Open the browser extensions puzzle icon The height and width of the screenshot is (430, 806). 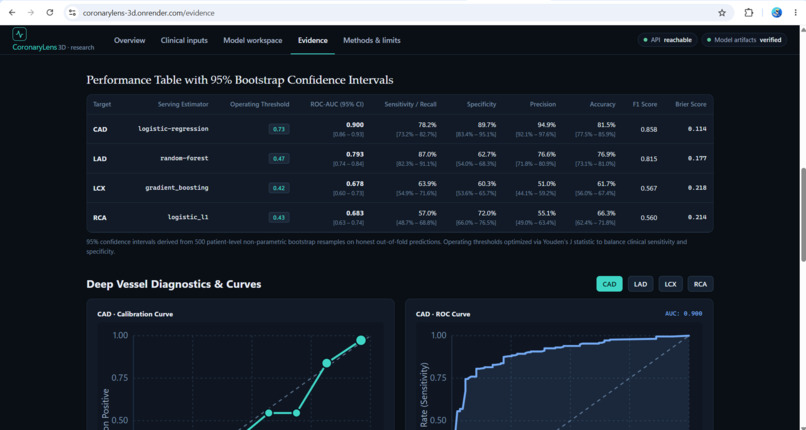click(x=749, y=13)
